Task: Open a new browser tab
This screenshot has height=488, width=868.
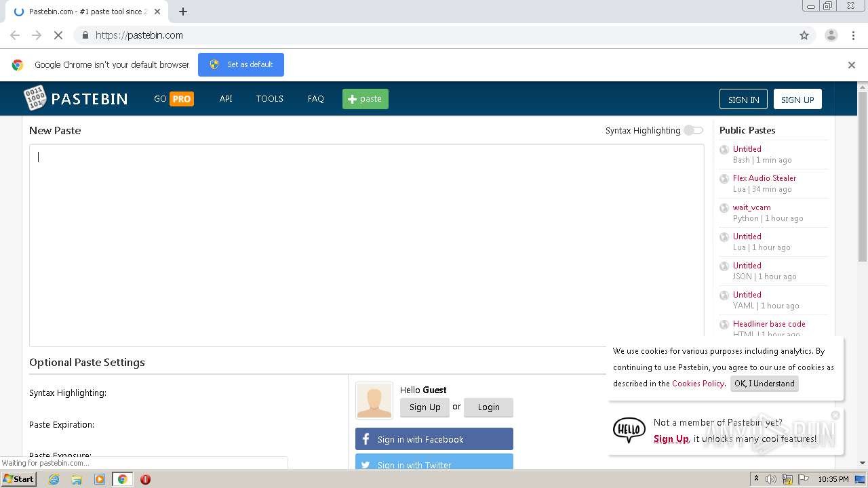Action: (183, 12)
